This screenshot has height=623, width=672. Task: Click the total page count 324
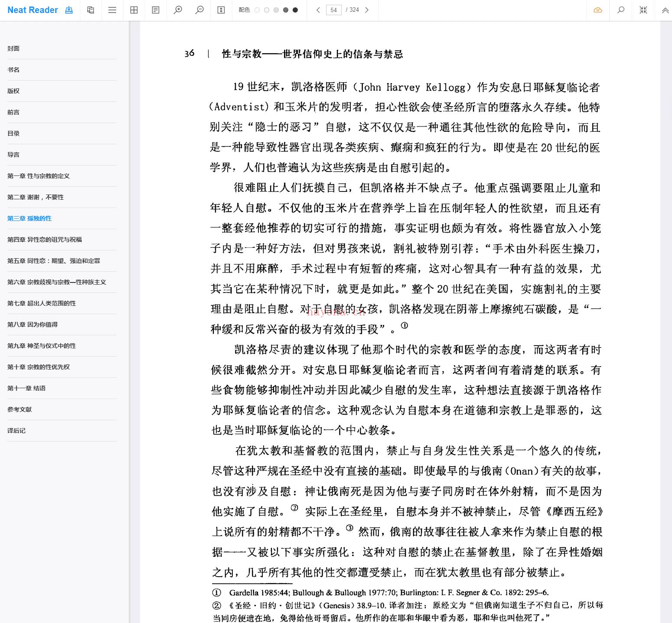pos(354,10)
